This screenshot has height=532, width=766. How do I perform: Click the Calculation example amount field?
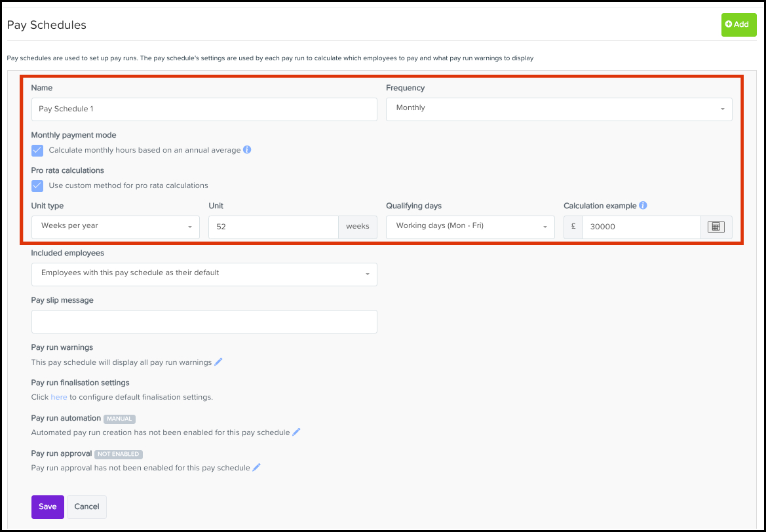641,227
